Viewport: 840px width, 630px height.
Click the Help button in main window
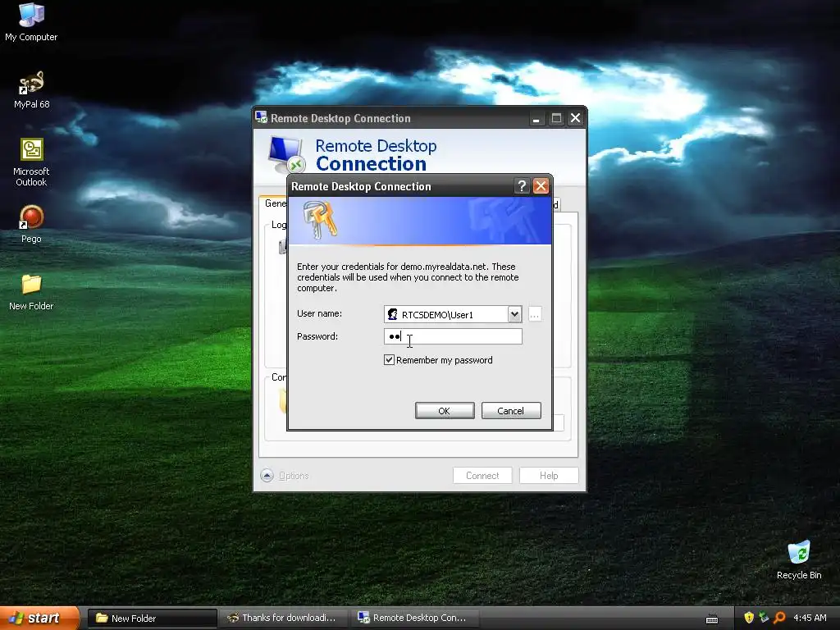(549, 475)
